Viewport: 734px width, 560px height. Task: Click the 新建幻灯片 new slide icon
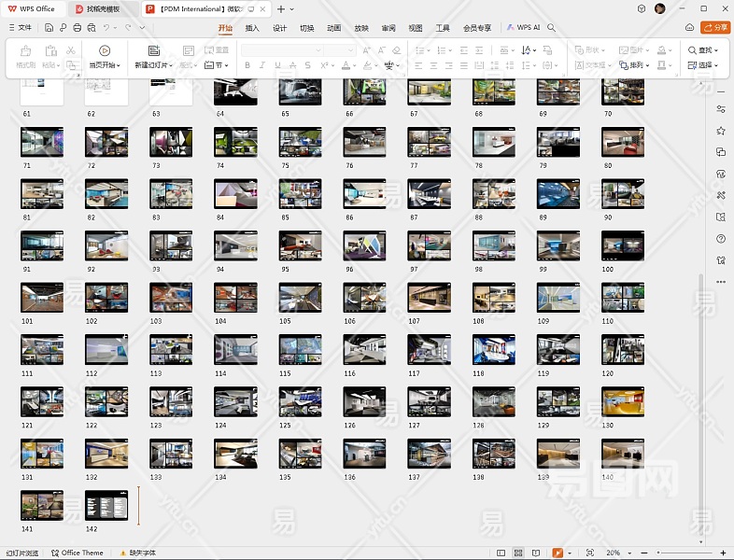click(x=153, y=50)
